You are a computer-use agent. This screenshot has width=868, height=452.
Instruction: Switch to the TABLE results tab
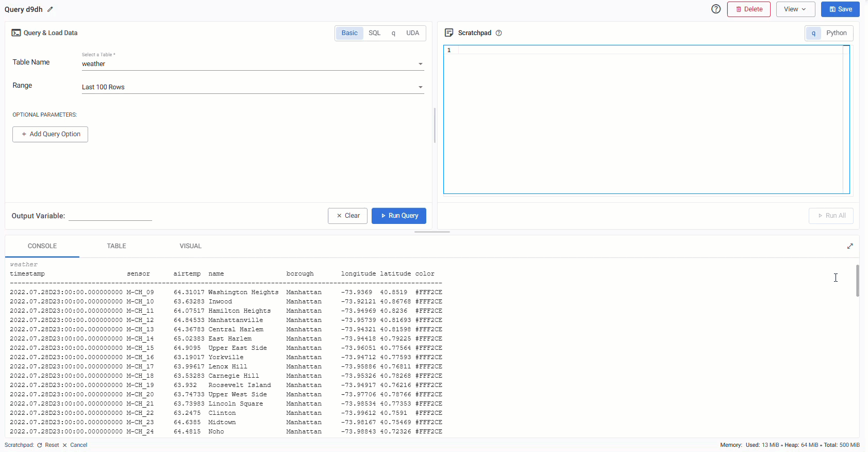pyautogui.click(x=116, y=246)
